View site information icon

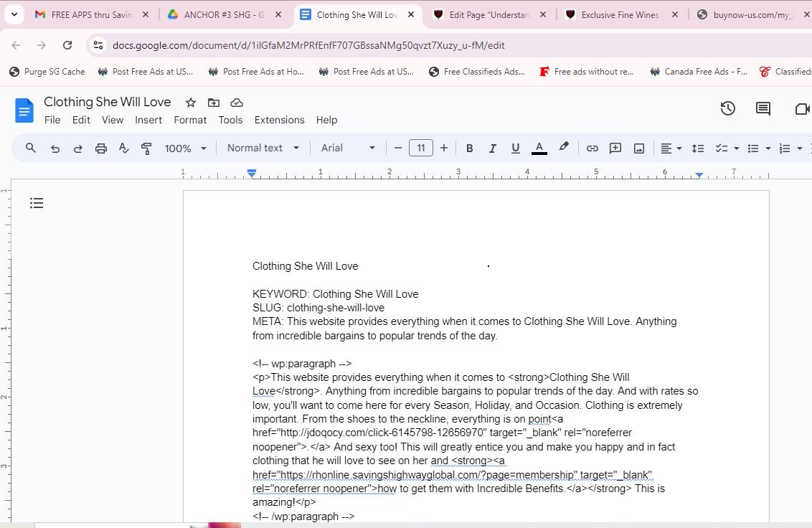coord(98,45)
